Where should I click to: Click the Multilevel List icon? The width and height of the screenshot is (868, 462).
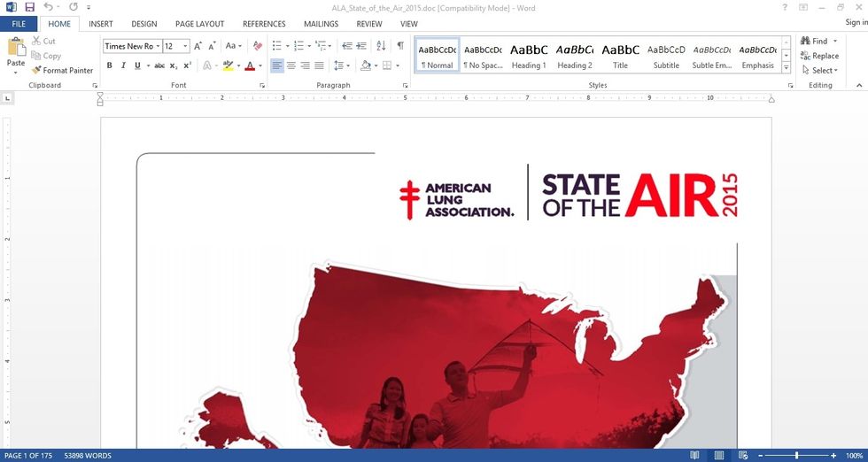[320, 46]
